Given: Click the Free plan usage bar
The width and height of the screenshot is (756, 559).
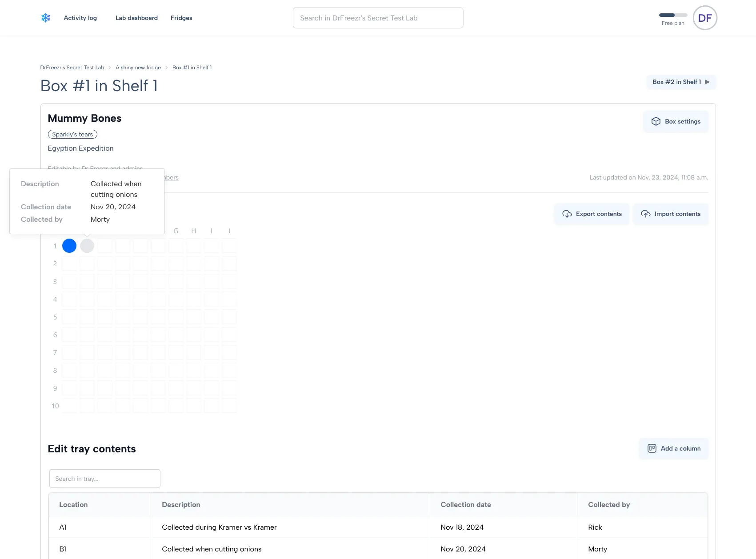Looking at the screenshot, I should tap(673, 15).
